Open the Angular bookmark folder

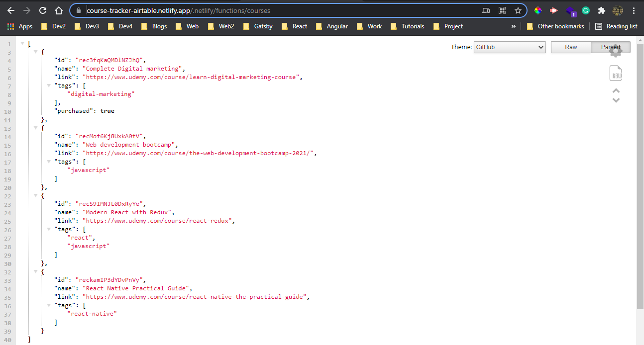click(332, 26)
